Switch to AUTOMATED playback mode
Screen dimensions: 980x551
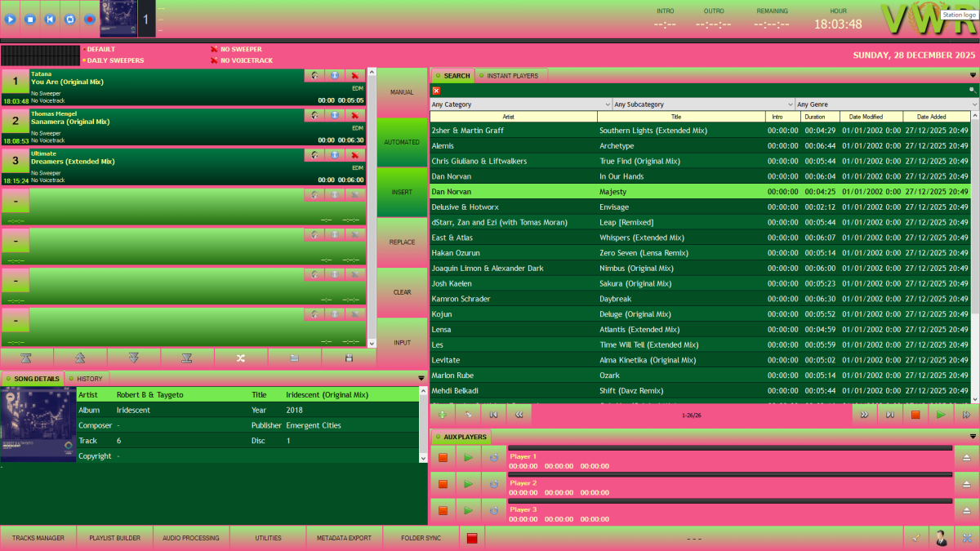[x=400, y=141]
